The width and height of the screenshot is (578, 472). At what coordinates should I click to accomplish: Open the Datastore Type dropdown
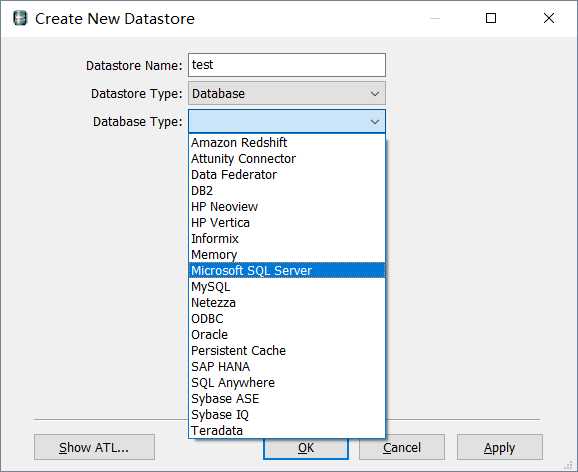point(287,94)
